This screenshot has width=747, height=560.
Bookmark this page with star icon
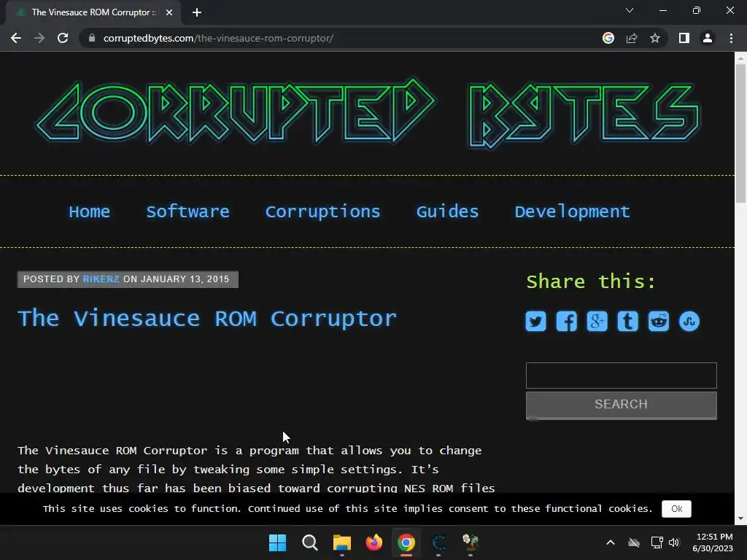[655, 38]
